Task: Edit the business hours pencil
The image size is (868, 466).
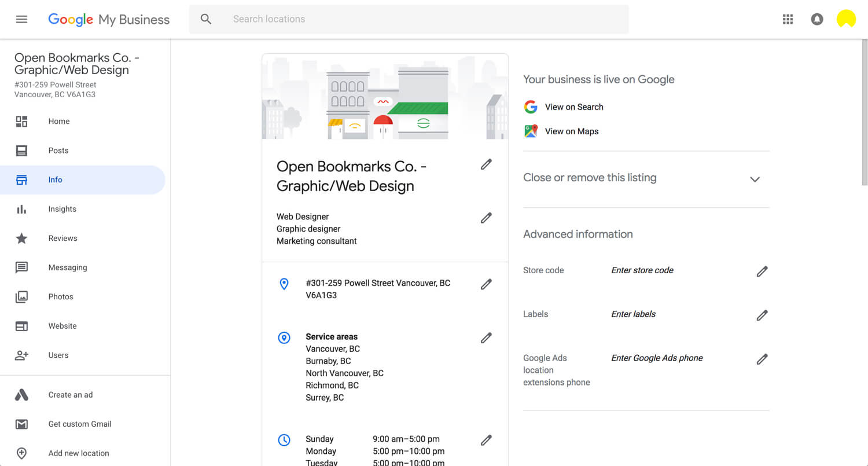Action: tap(486, 440)
